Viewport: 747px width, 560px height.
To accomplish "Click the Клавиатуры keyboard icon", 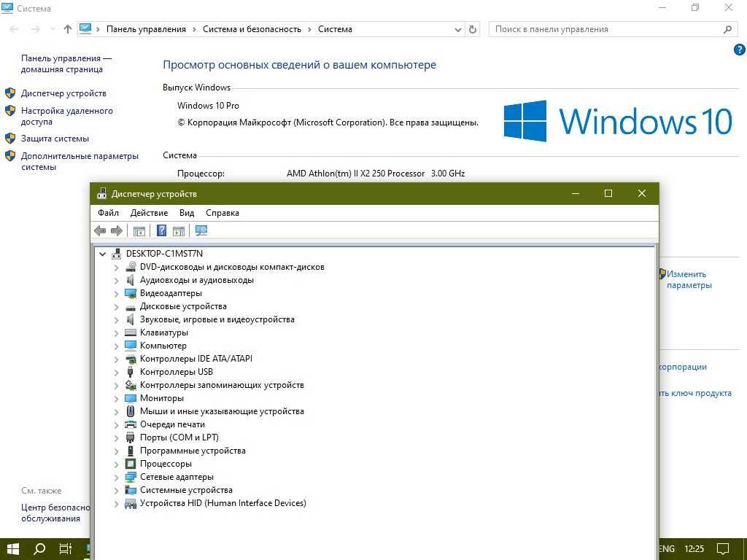I will (x=130, y=332).
